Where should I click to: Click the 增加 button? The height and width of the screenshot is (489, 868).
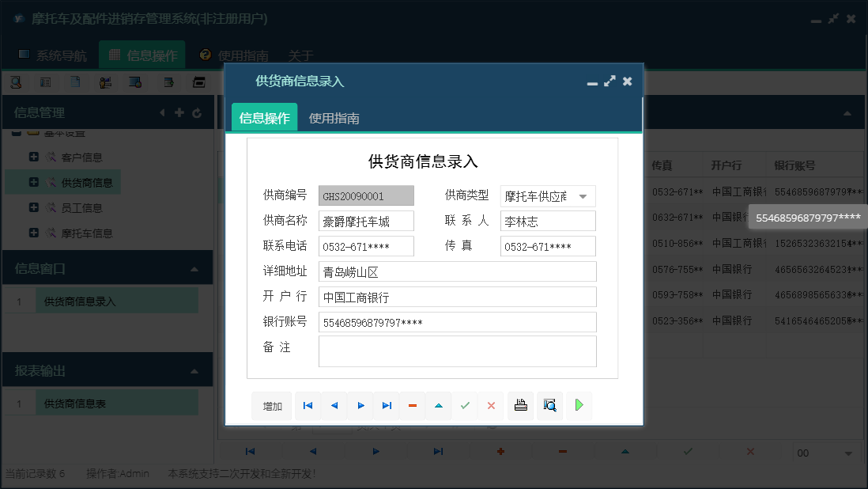[271, 405]
